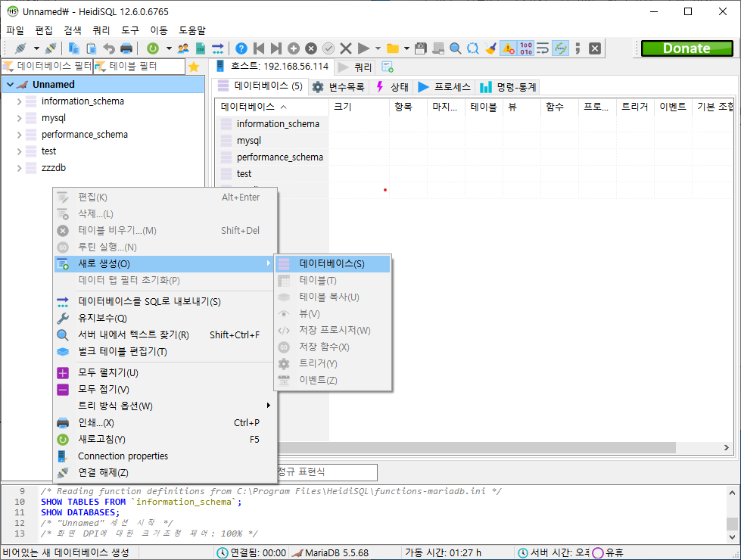Toggle stop on errors warning icon
The width and height of the screenshot is (741, 560).
[509, 48]
